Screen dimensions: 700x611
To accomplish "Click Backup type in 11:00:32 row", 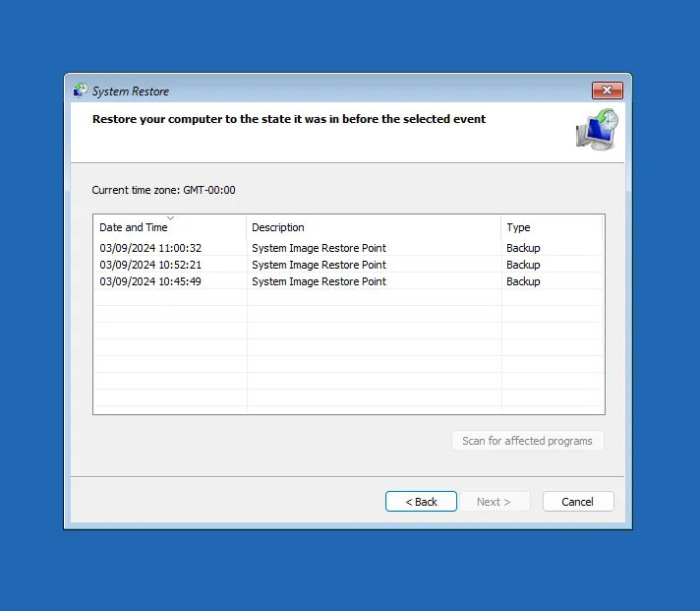I will [x=523, y=248].
